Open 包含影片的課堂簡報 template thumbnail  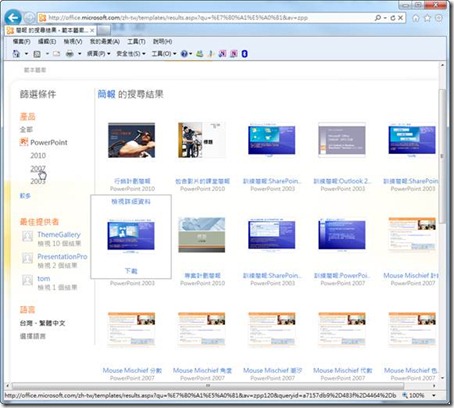(202, 140)
